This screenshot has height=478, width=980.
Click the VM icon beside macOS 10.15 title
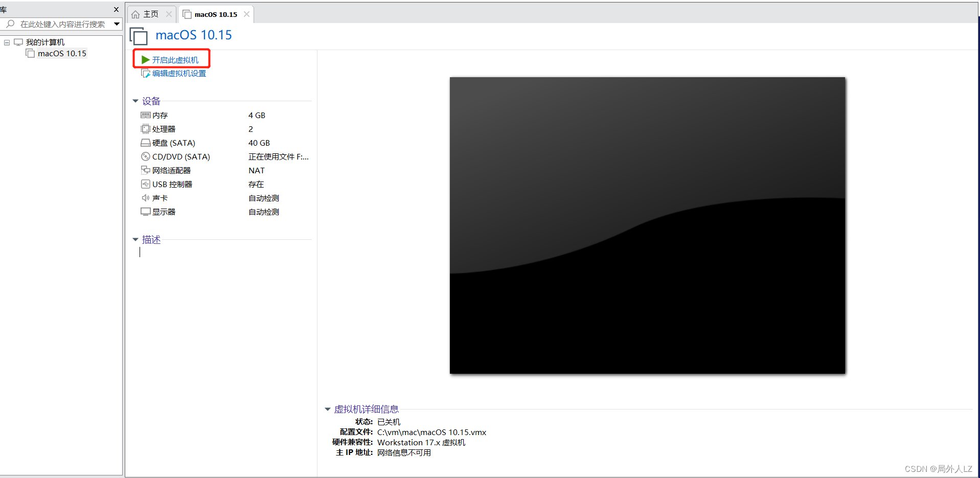pyautogui.click(x=139, y=36)
